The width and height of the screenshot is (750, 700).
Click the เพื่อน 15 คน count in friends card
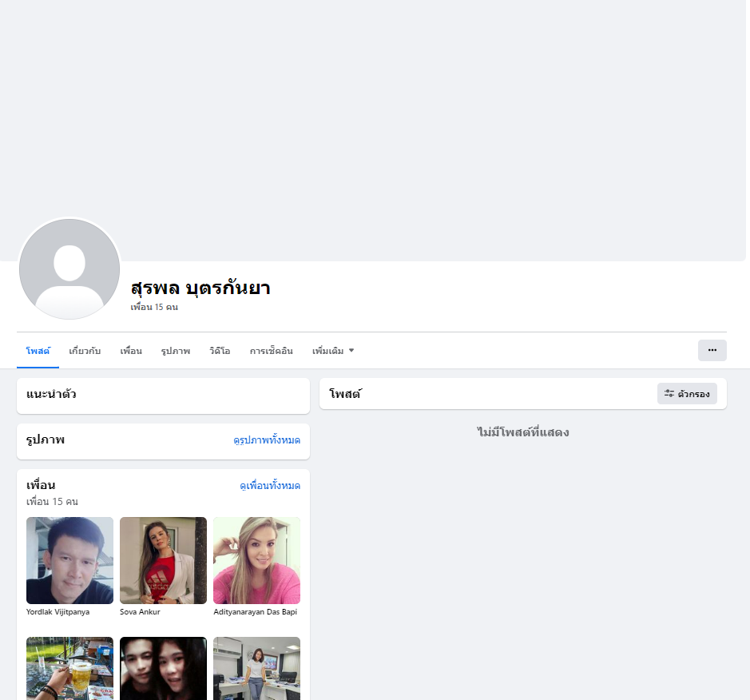pos(52,502)
